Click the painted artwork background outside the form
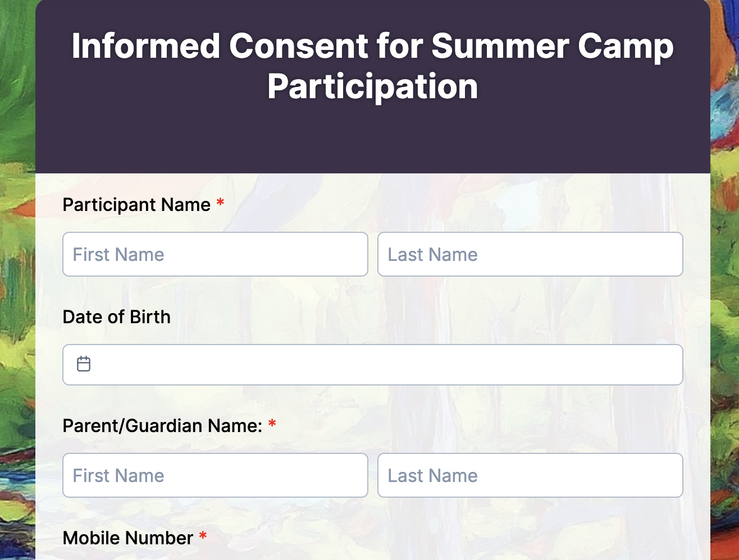This screenshot has width=739, height=560. [17, 281]
